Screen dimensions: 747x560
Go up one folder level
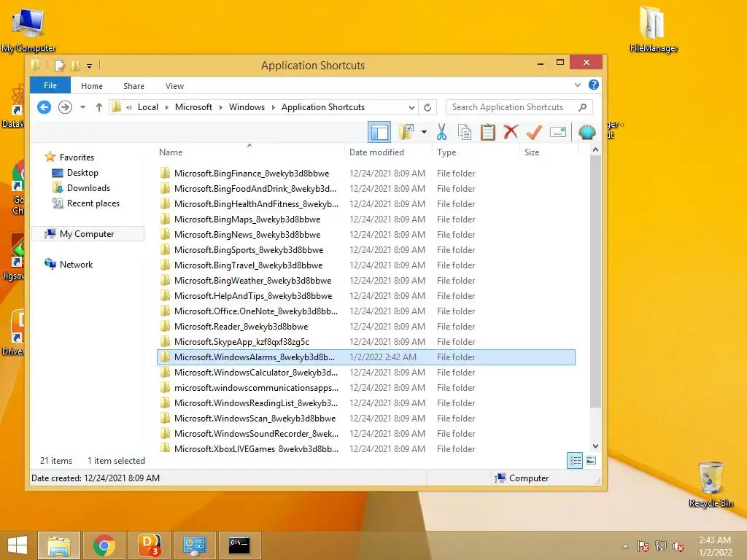98,107
